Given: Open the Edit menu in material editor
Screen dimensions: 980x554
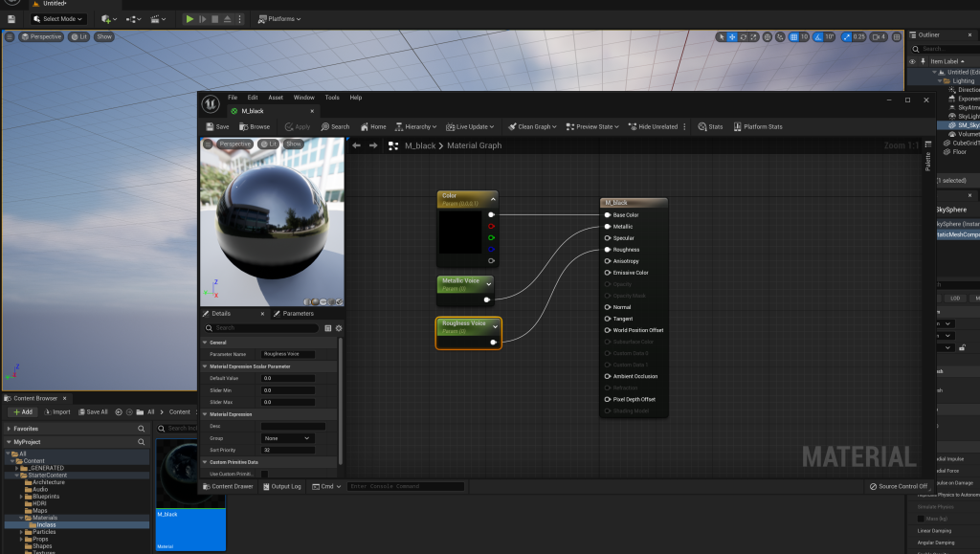Looking at the screenshot, I should click(x=253, y=98).
